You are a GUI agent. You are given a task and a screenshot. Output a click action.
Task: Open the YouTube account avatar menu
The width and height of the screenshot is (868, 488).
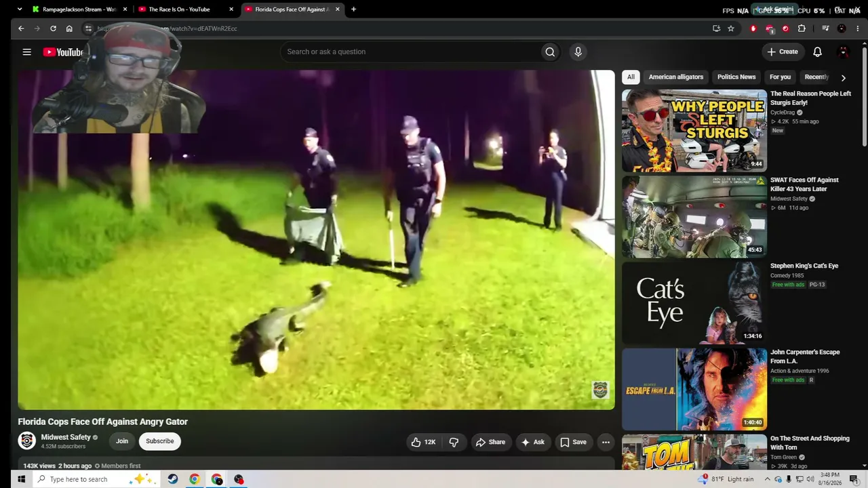[x=844, y=52]
